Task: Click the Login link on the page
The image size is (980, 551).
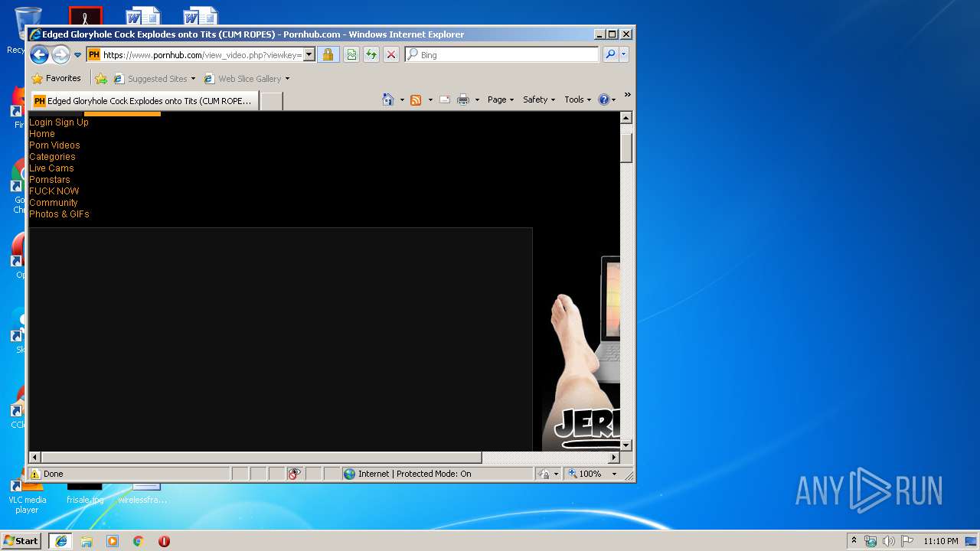Action: click(41, 122)
